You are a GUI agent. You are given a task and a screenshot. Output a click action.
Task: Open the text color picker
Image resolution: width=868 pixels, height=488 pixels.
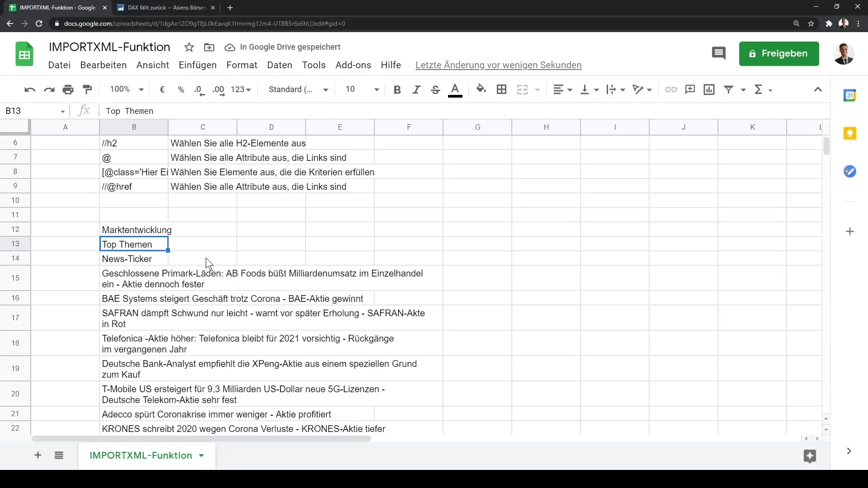455,90
